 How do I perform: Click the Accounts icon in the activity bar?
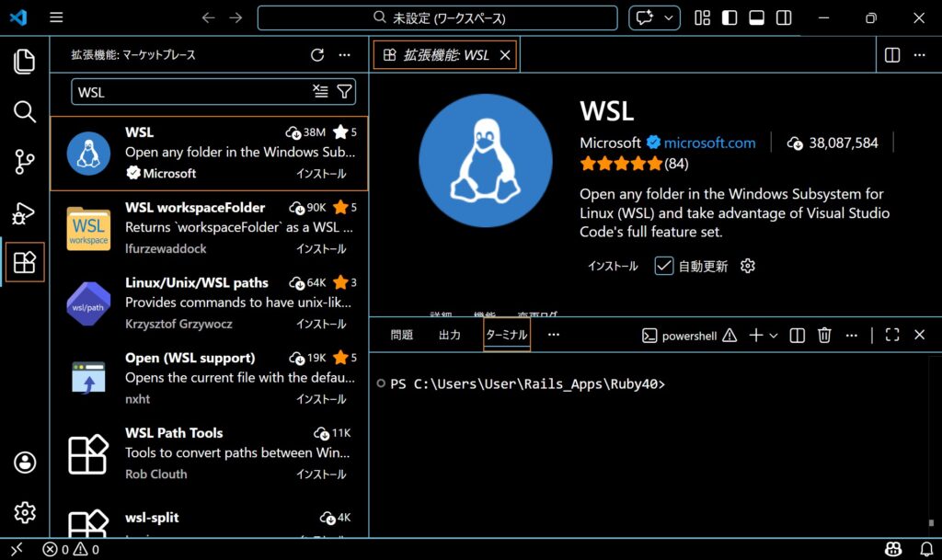(x=24, y=461)
